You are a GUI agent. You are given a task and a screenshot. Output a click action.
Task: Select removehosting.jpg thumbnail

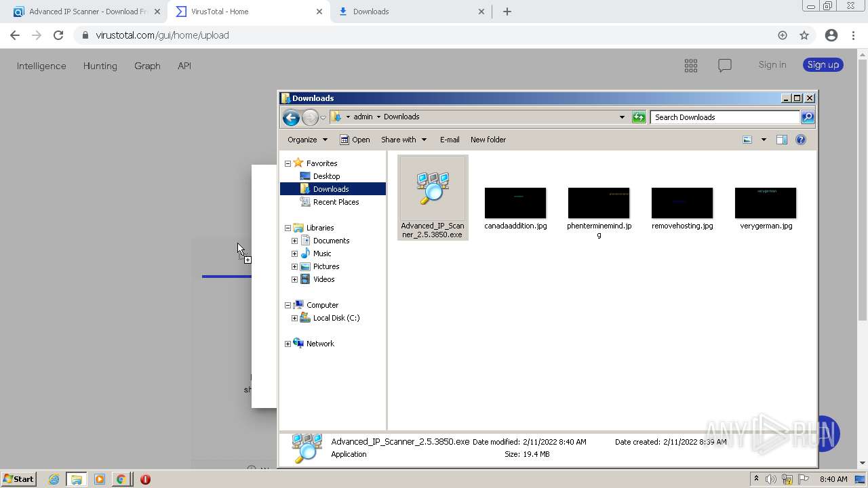(682, 203)
